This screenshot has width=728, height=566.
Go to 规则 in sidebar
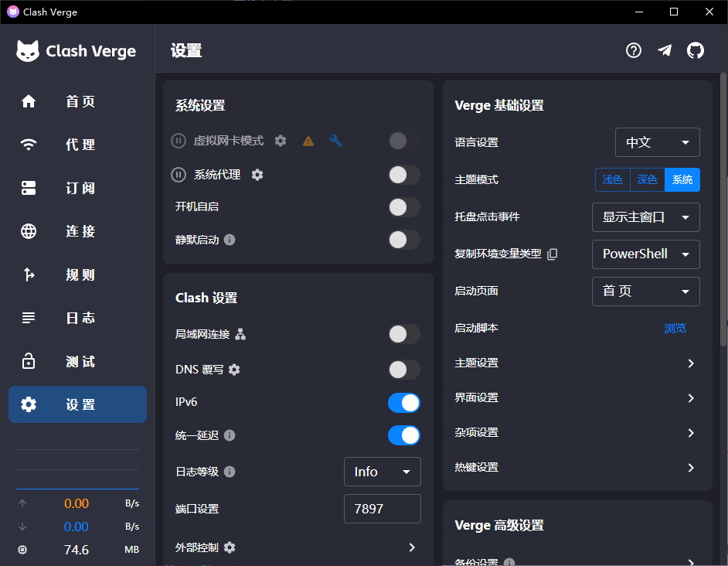tap(77, 274)
